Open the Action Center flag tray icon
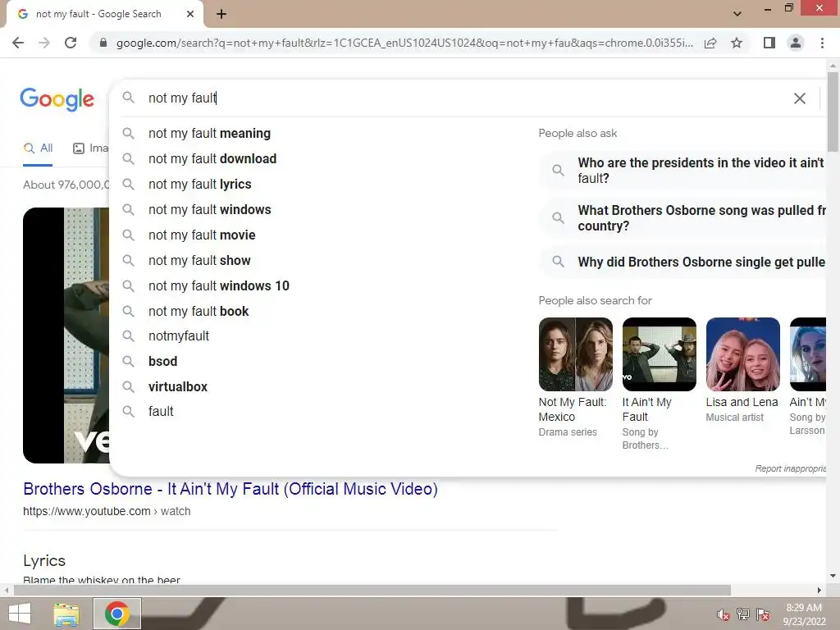840x630 pixels. (x=763, y=614)
